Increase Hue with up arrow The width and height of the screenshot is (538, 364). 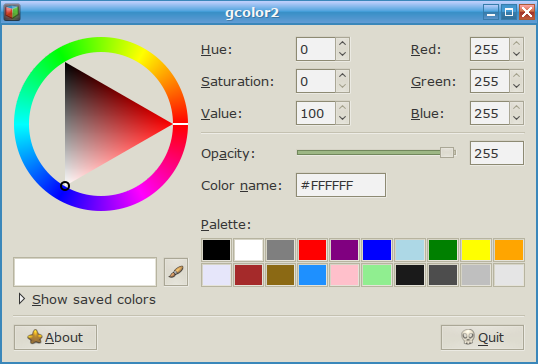click(x=342, y=44)
